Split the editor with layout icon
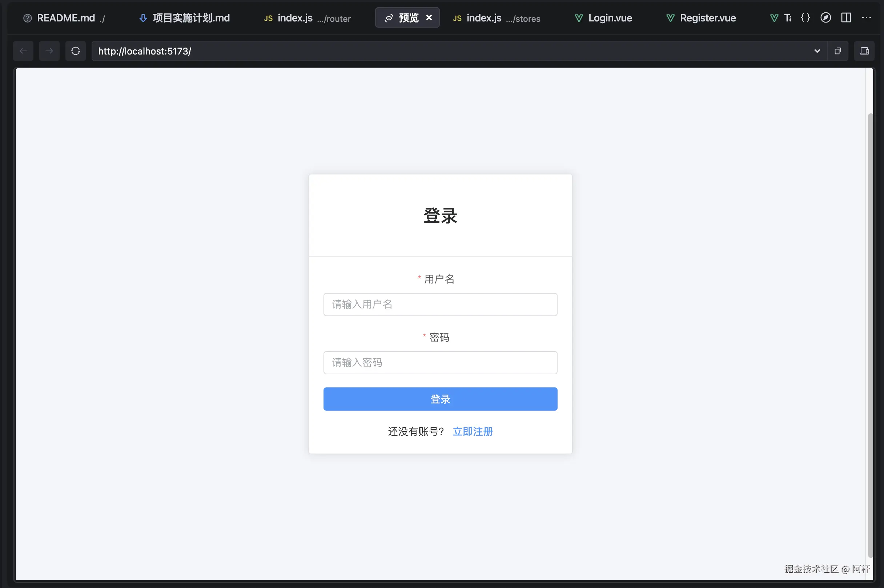 pos(846,17)
